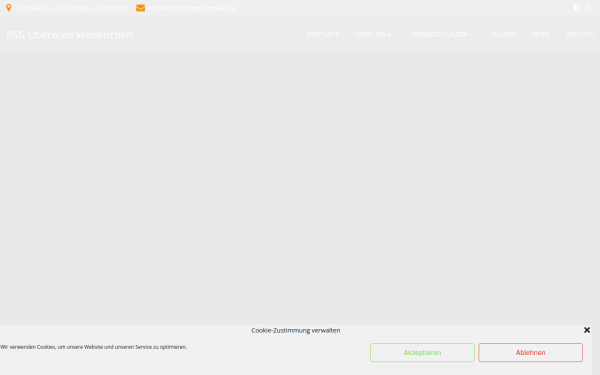This screenshot has height=375, width=600.
Task: Expand the Über uns dropdown menu
Action: [x=373, y=34]
